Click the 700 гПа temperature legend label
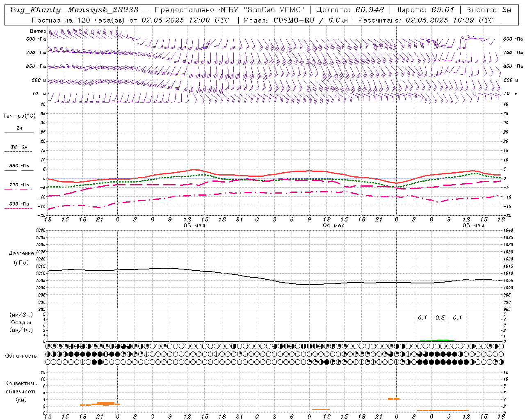 tap(19, 185)
